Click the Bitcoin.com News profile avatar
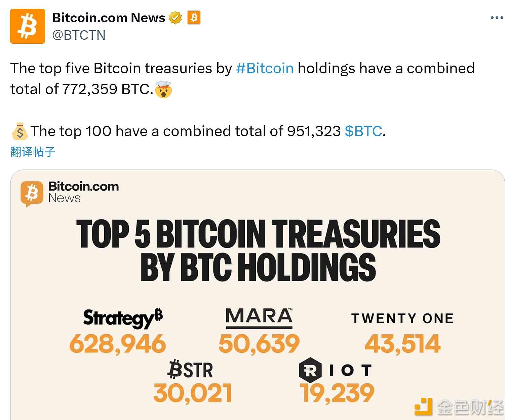 point(28,26)
